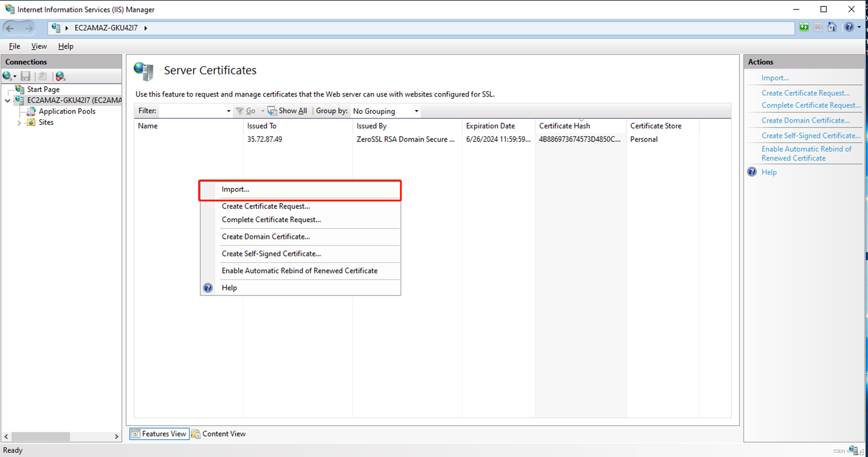Open the Group by No Grouping dropdown

[x=416, y=111]
